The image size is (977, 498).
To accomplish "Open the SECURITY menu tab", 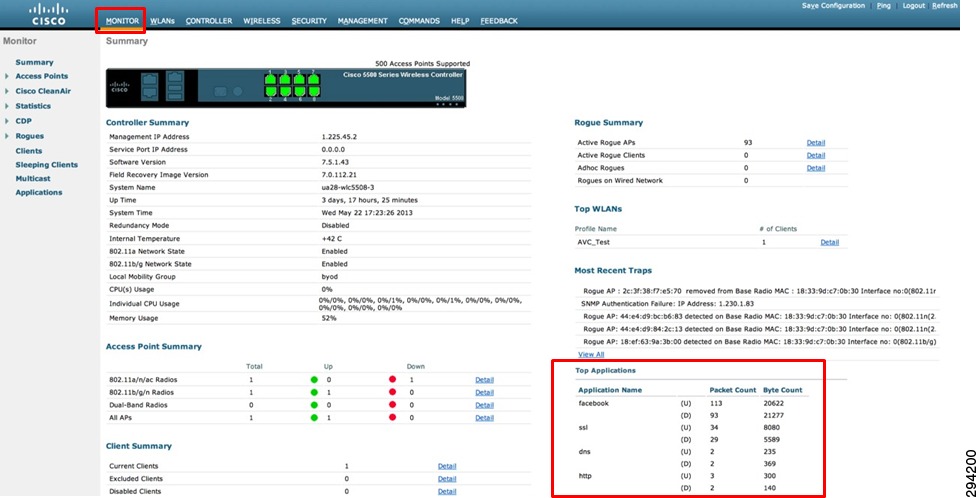I will [x=309, y=21].
